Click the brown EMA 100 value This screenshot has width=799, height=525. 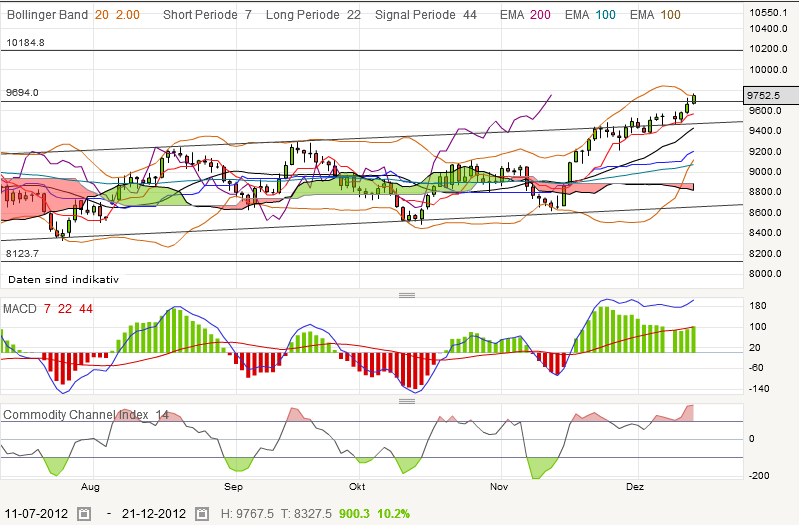pyautogui.click(x=671, y=15)
